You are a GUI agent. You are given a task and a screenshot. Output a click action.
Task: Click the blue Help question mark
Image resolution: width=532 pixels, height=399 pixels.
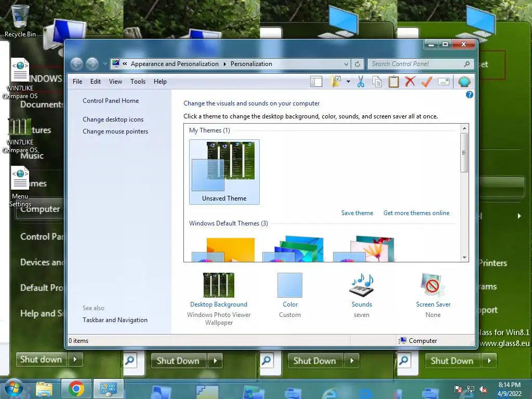pos(469,95)
